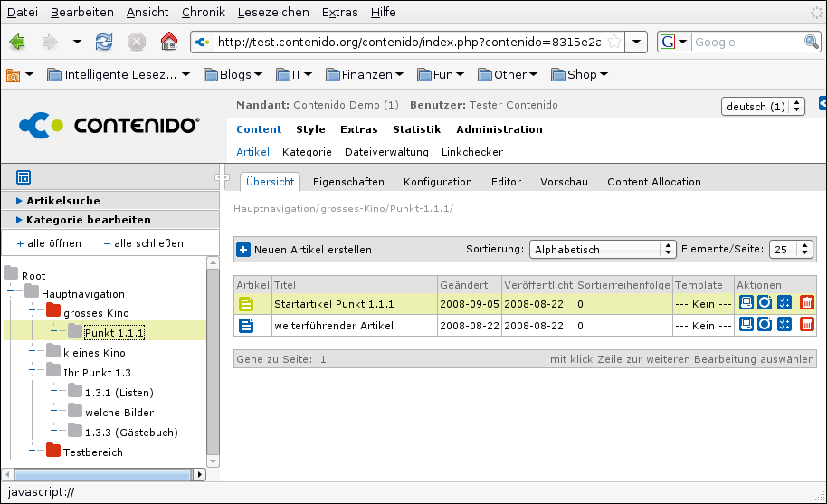Image resolution: width=827 pixels, height=504 pixels.
Task: Open the Sortierung dropdown
Action: (x=604, y=250)
